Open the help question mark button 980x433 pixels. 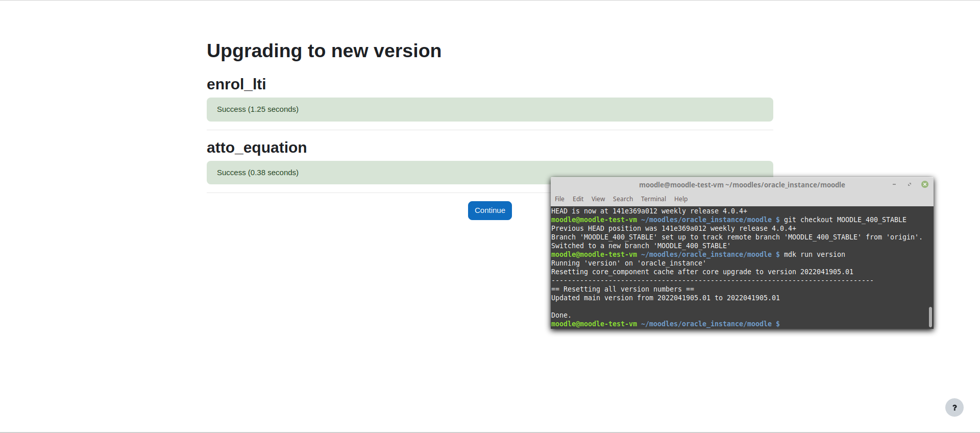pos(954,407)
